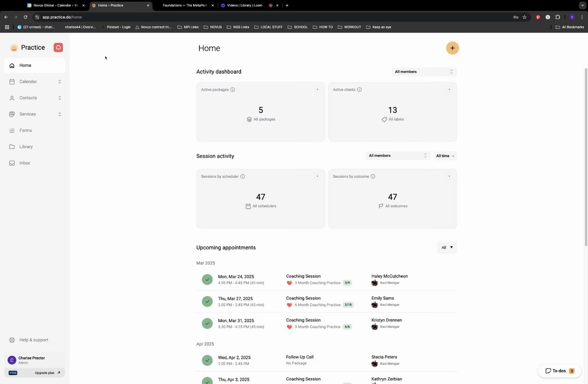The width and height of the screenshot is (588, 384).
Task: Bookmark this page with the star icon
Action: (x=525, y=17)
